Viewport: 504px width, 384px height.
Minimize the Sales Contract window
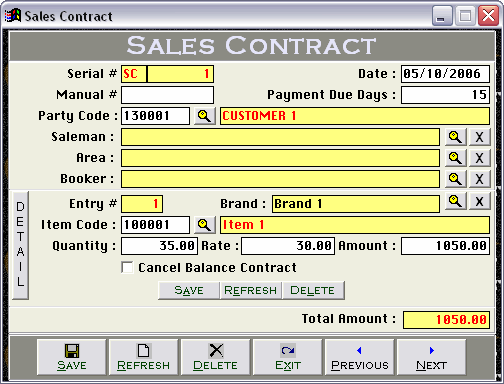pos(442,16)
